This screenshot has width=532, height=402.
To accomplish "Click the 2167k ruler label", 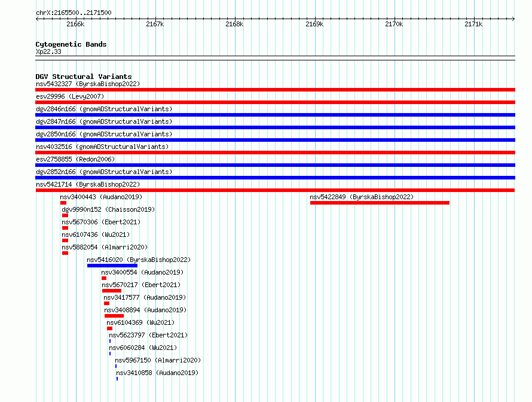I will coord(155,24).
